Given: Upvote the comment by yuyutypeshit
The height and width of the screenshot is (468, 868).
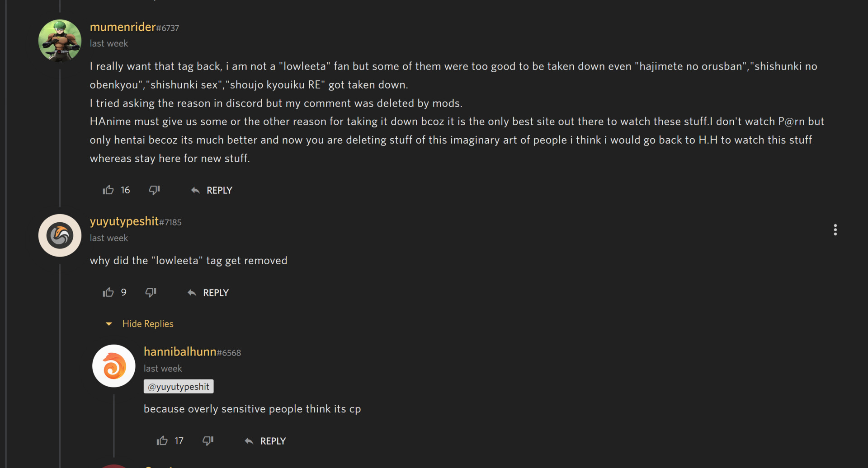Looking at the screenshot, I should pyautogui.click(x=108, y=293).
